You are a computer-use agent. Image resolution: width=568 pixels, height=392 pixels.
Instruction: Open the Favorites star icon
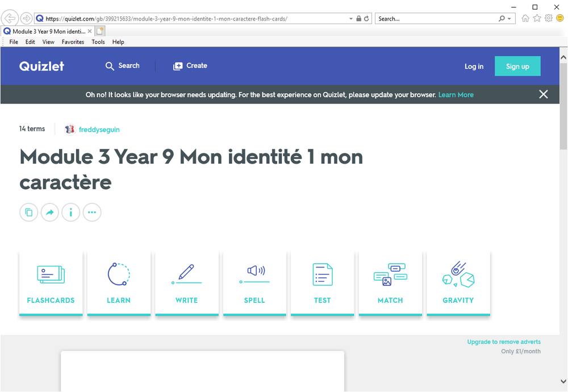point(537,18)
